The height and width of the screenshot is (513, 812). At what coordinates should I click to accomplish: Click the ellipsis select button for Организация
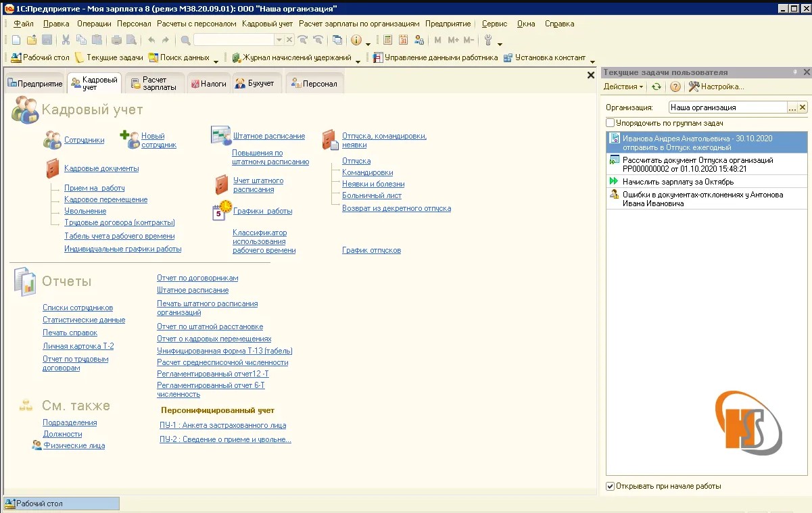(792, 107)
